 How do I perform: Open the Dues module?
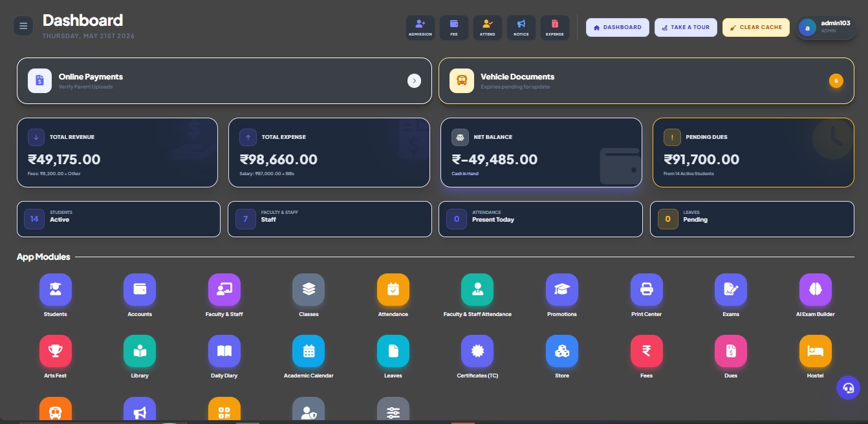coord(731,351)
